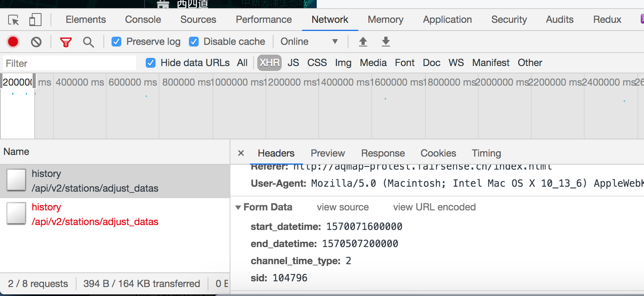Click export HAR download arrow icon
The height and width of the screenshot is (296, 644).
[386, 42]
